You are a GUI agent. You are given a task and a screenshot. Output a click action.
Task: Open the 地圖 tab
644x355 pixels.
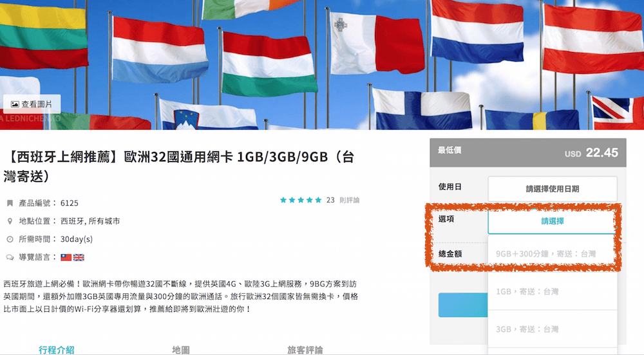(x=181, y=350)
